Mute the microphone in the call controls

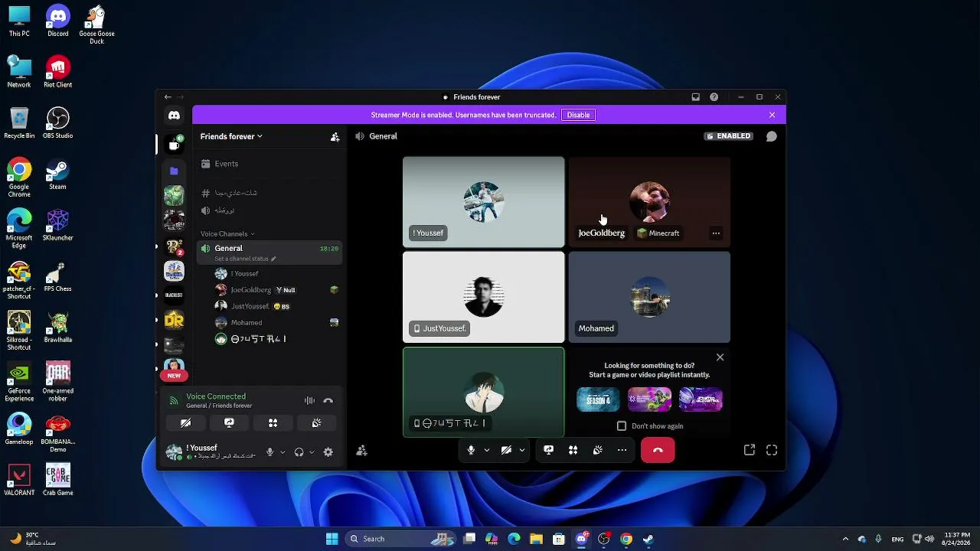point(471,451)
